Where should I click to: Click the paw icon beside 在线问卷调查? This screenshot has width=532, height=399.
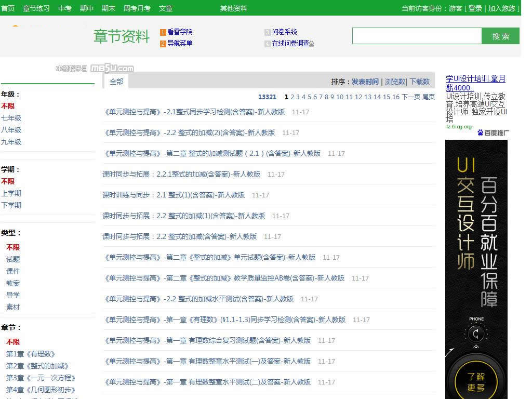point(312,44)
